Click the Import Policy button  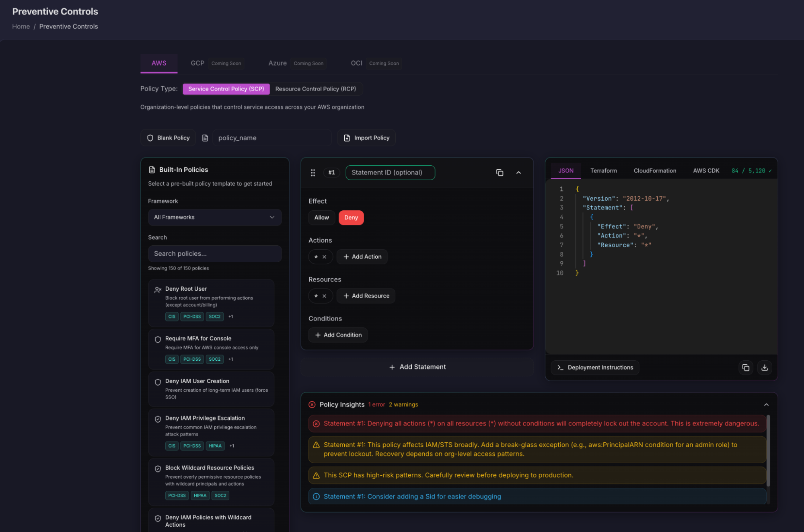click(366, 138)
